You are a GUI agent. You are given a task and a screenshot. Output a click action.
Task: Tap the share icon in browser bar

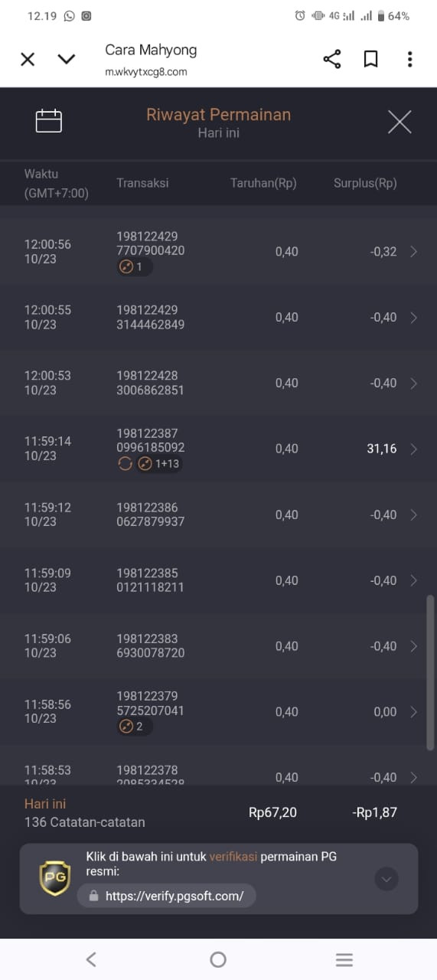coord(332,59)
